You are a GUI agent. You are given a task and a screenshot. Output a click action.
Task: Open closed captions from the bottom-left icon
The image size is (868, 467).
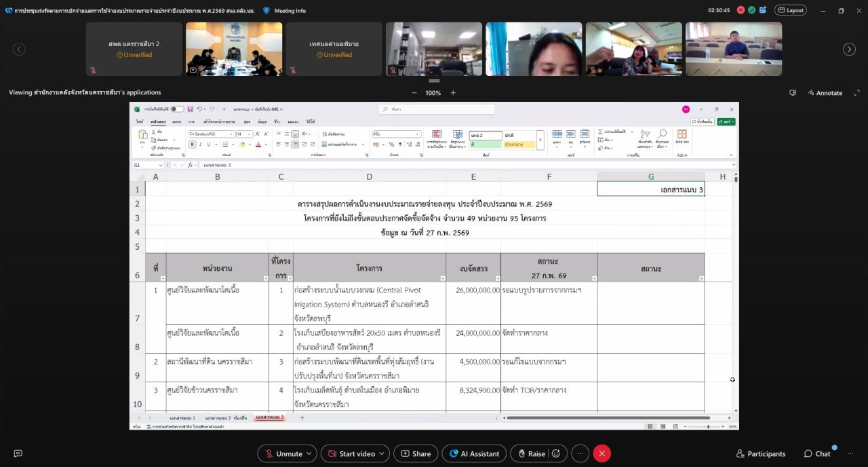[18, 453]
